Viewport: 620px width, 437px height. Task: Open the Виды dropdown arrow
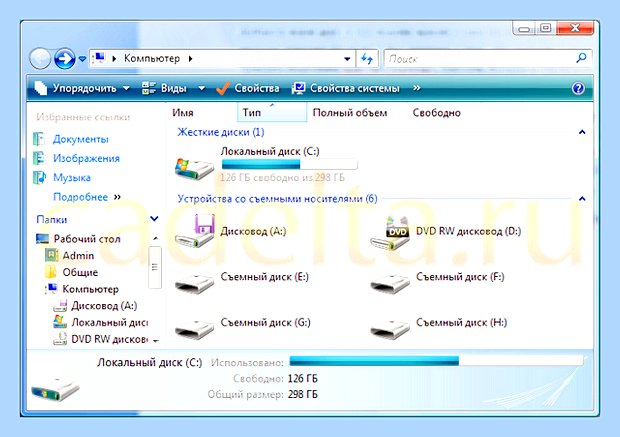(202, 88)
